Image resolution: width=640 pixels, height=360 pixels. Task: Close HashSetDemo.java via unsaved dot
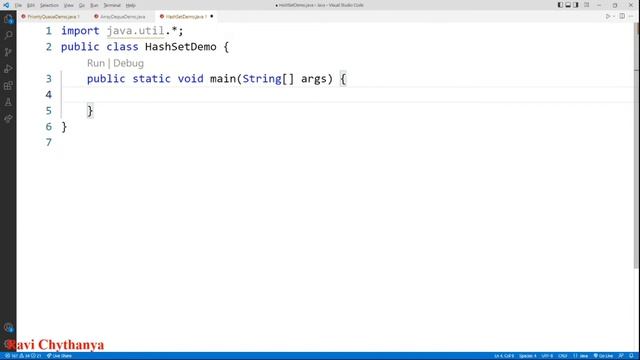[x=211, y=16]
